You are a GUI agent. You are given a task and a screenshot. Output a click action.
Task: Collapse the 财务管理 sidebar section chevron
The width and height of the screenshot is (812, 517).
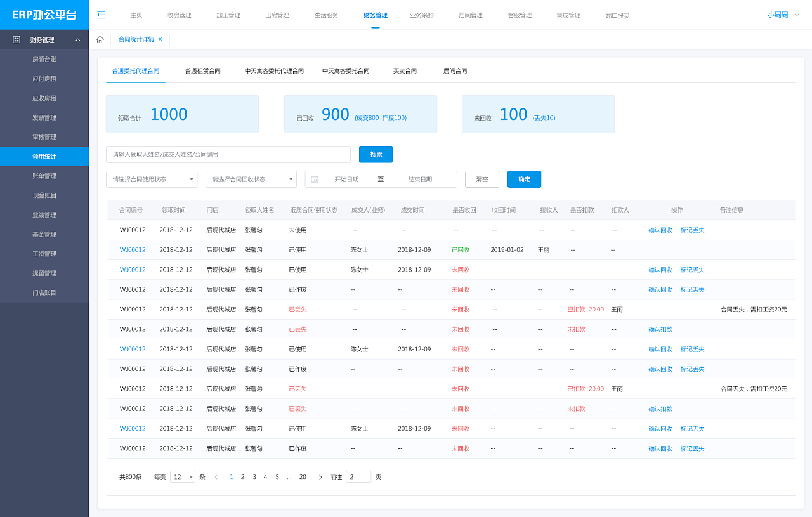click(77, 40)
